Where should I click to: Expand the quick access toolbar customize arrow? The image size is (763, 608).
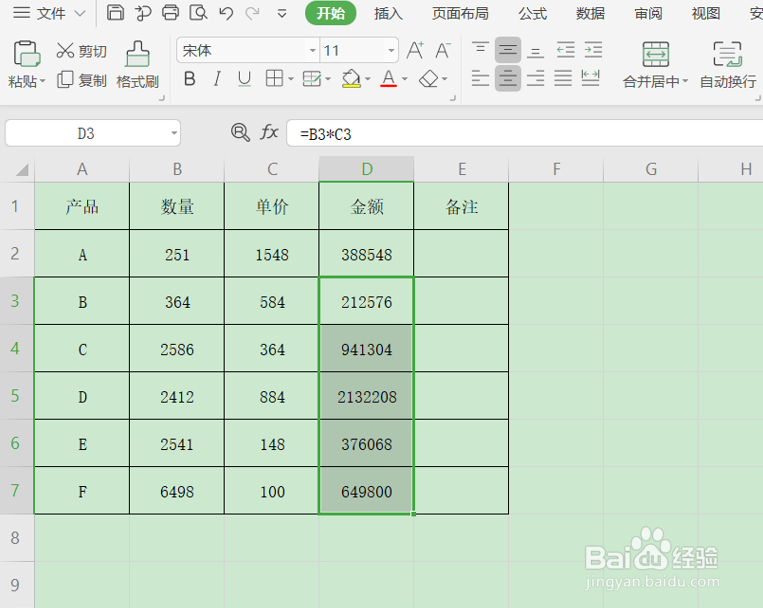[281, 14]
